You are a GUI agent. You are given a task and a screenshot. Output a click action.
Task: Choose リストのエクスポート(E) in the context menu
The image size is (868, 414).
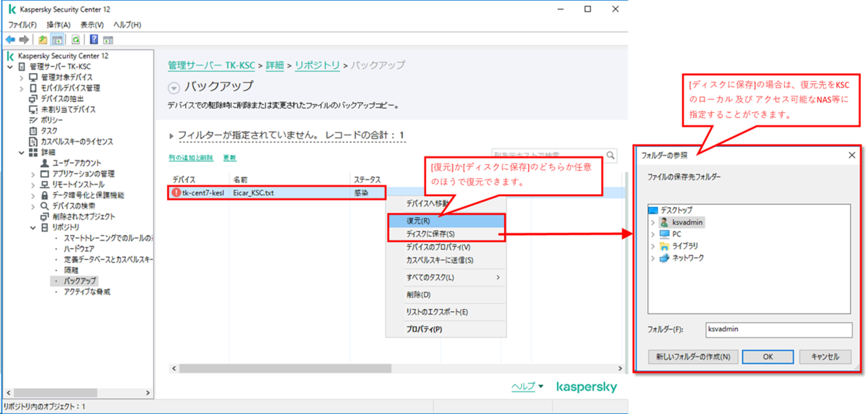point(446,312)
